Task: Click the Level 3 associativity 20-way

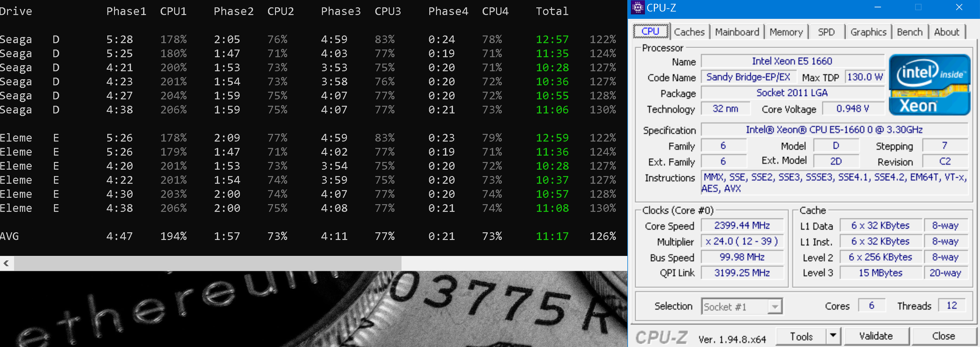Action: point(946,273)
